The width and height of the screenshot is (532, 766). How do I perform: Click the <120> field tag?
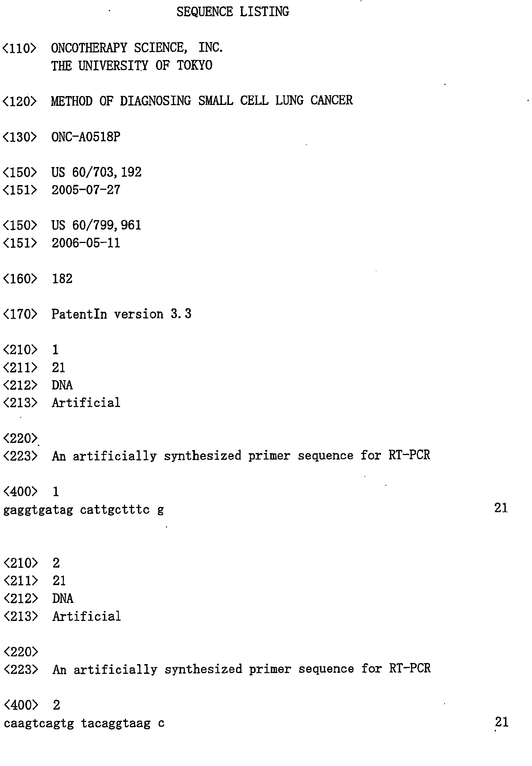pyautogui.click(x=19, y=101)
